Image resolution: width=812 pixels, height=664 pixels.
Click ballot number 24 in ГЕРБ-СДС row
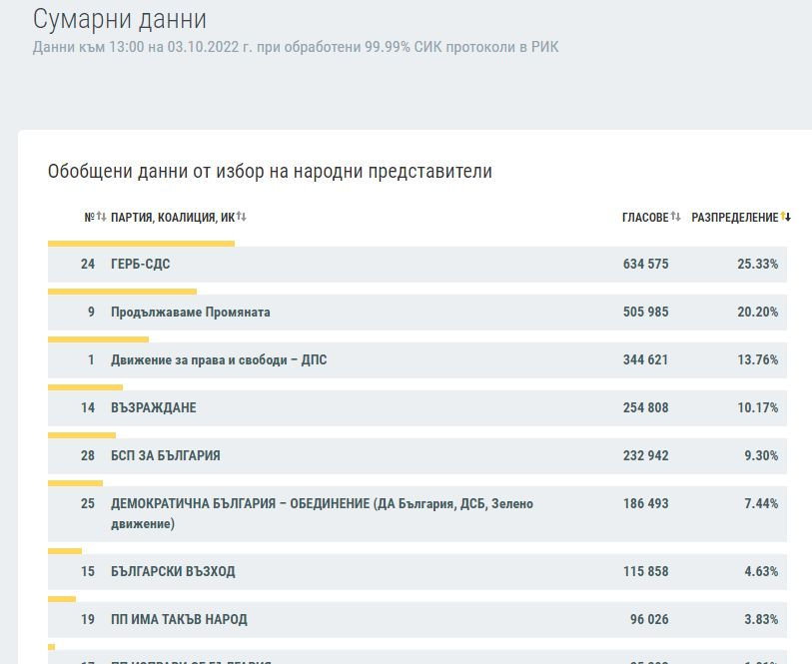click(x=88, y=264)
